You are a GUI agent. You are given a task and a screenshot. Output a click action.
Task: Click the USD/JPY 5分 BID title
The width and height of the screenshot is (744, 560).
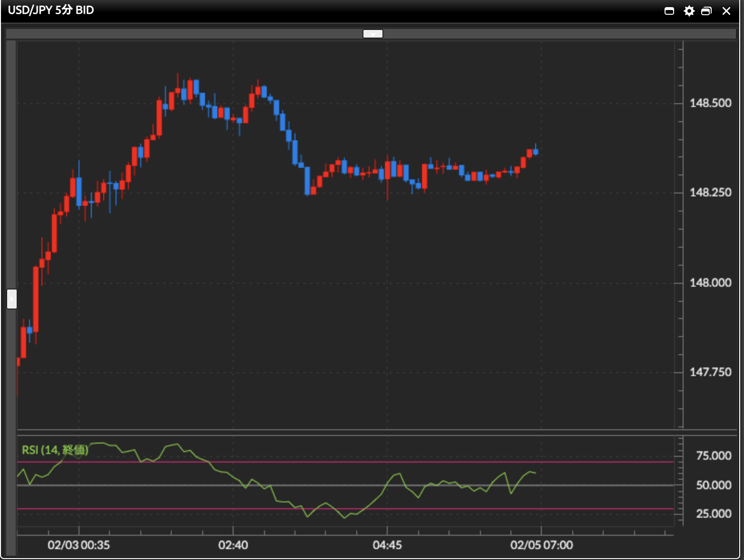[x=51, y=10]
